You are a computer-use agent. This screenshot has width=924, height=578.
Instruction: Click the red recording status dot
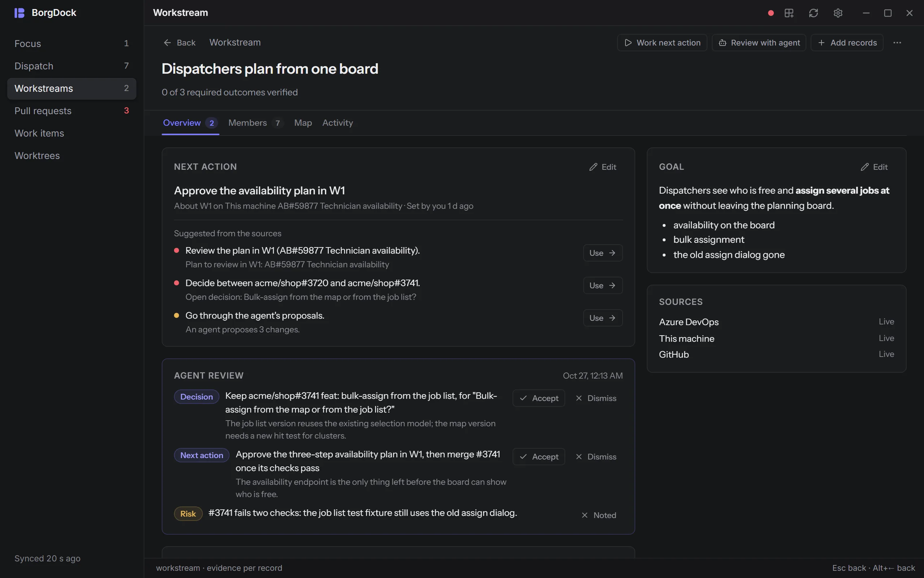pyautogui.click(x=771, y=13)
